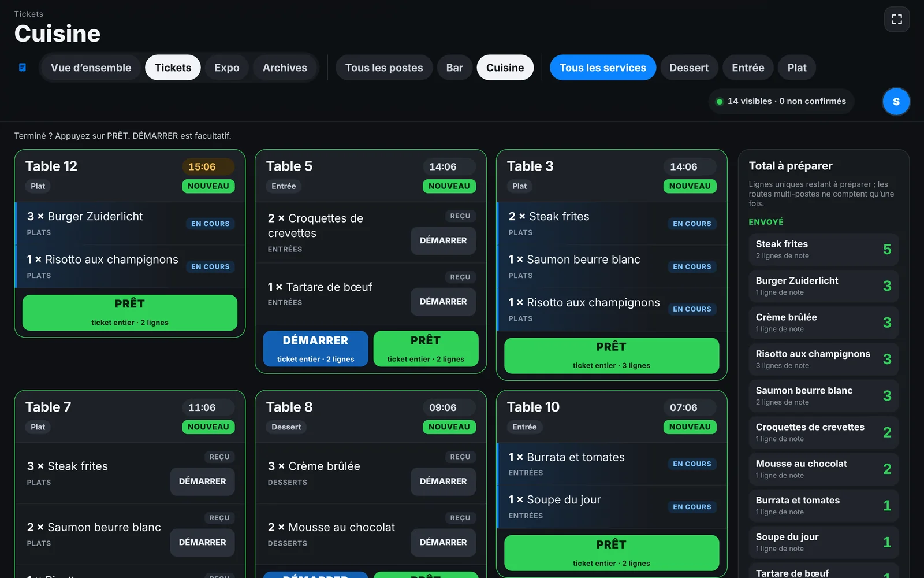Select Croquettes de crevettes total row
Image resolution: width=924 pixels, height=578 pixels.
point(824,432)
